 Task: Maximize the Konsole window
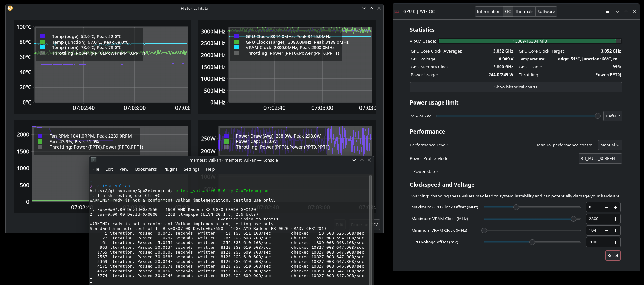362,160
